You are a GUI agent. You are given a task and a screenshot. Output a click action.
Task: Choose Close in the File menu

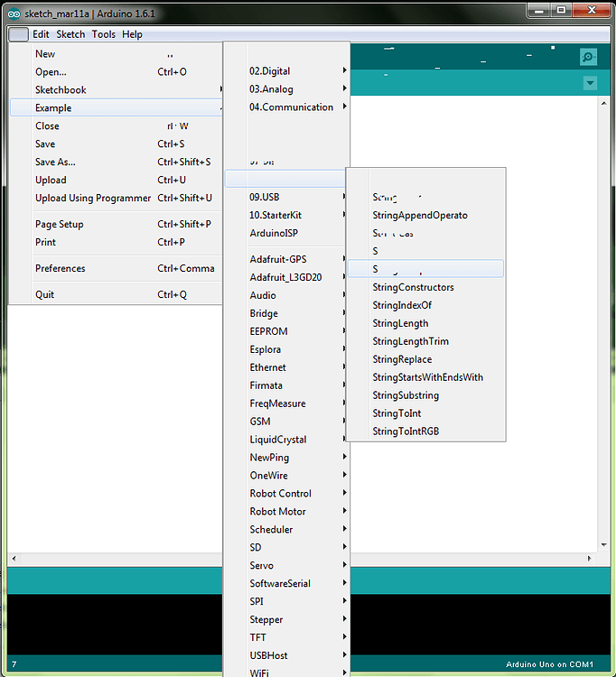116,126
